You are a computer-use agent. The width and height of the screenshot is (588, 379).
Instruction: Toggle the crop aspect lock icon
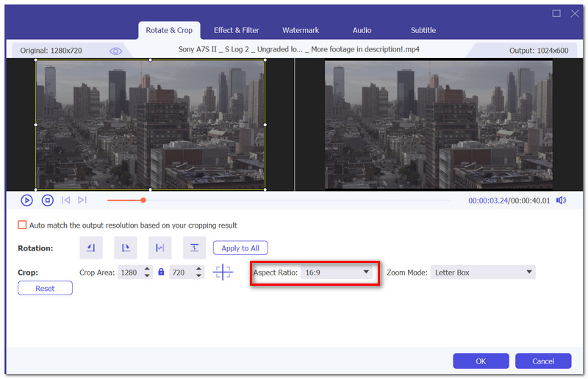click(161, 272)
